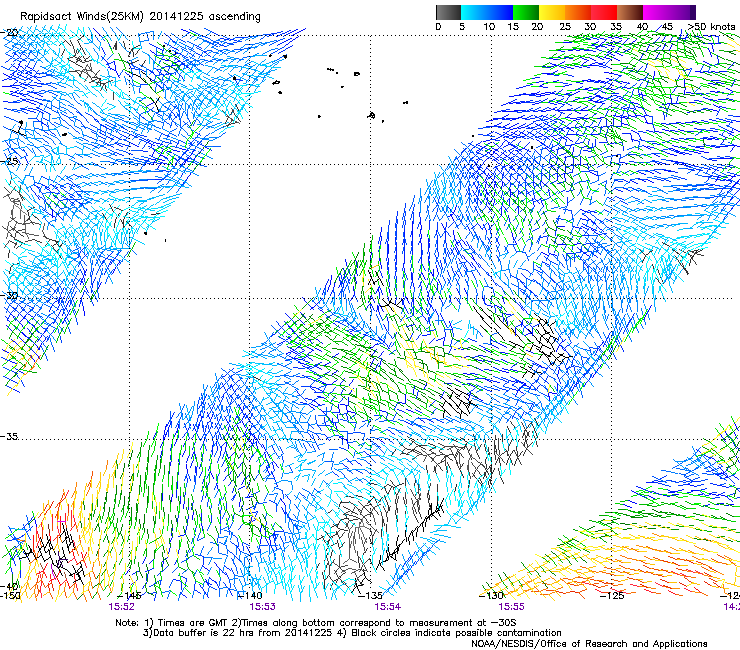Click the '25' legend scale label
Image resolution: width=740 pixels, height=650 pixels.
tap(565, 27)
